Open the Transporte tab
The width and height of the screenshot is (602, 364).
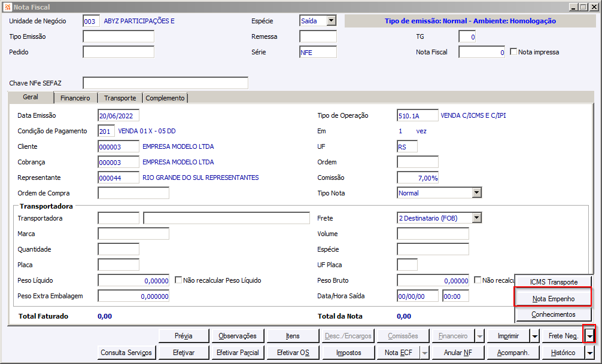point(120,98)
